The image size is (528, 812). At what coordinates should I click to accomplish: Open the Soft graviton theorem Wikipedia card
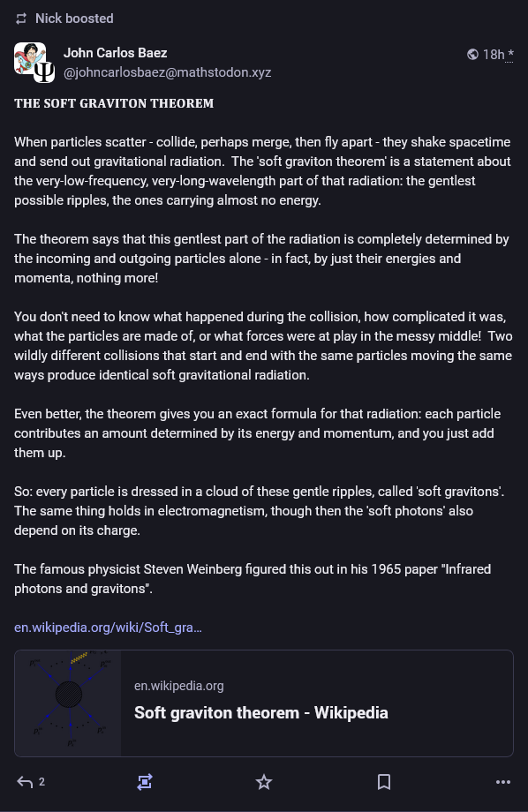coord(264,703)
